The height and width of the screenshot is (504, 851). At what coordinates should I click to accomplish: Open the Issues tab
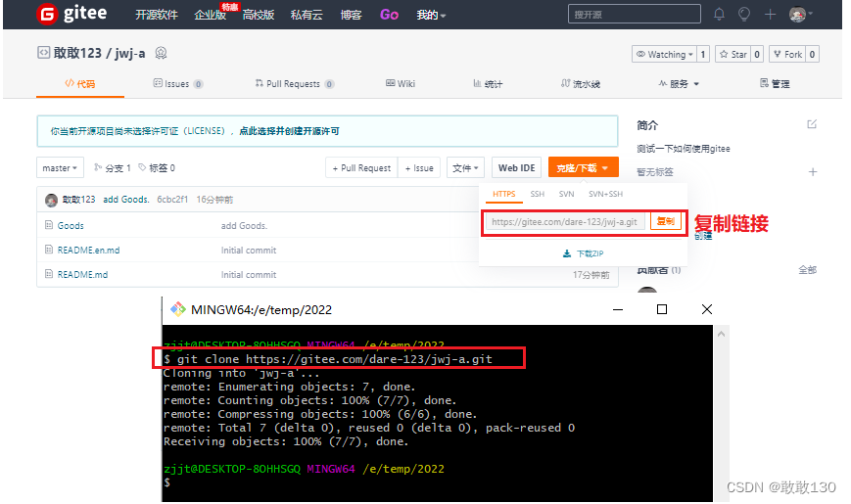177,83
